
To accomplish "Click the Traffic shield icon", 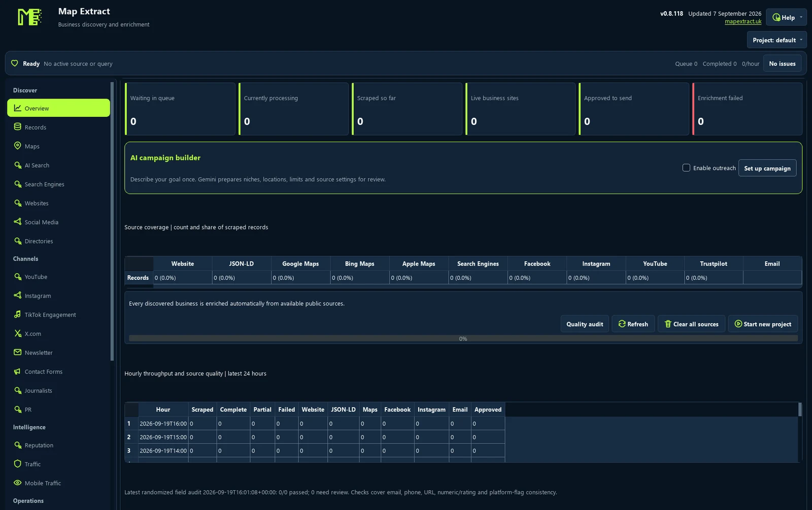I will click(x=17, y=464).
